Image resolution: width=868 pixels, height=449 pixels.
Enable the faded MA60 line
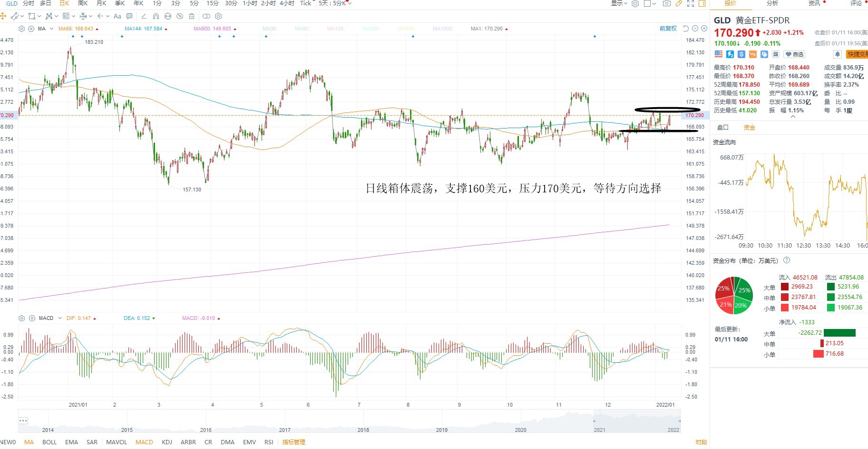click(302, 29)
